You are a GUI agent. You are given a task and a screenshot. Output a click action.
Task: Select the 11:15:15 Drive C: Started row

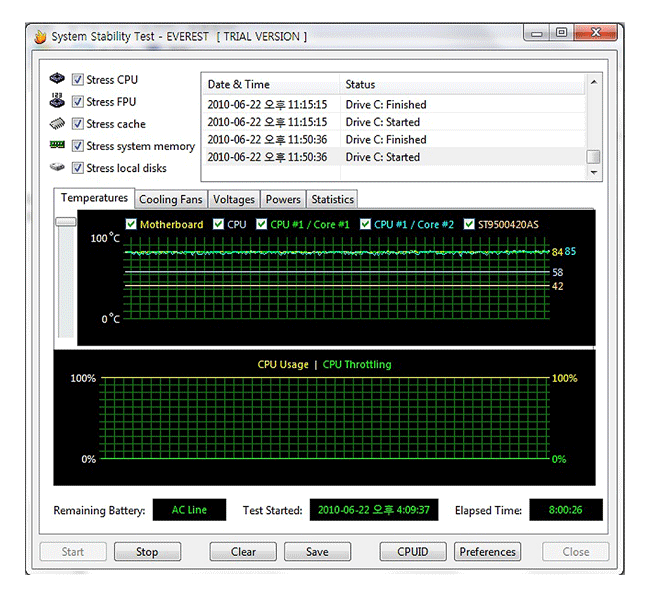coord(394,122)
